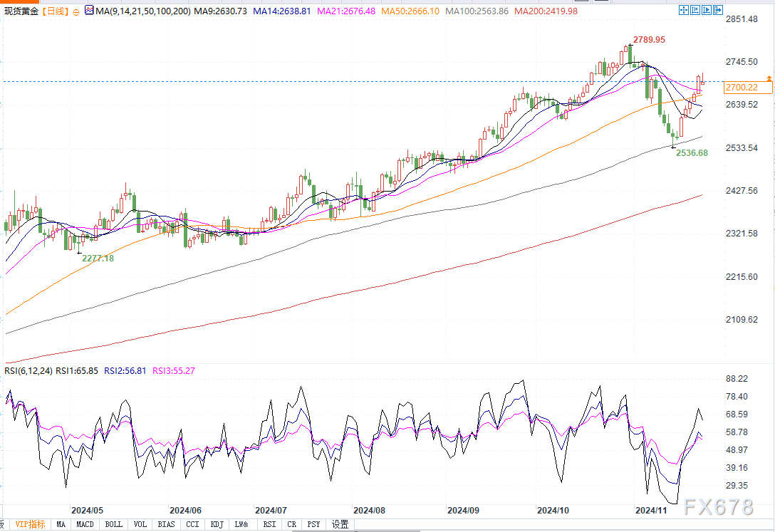Show the KDJ indicator tab

point(216,525)
